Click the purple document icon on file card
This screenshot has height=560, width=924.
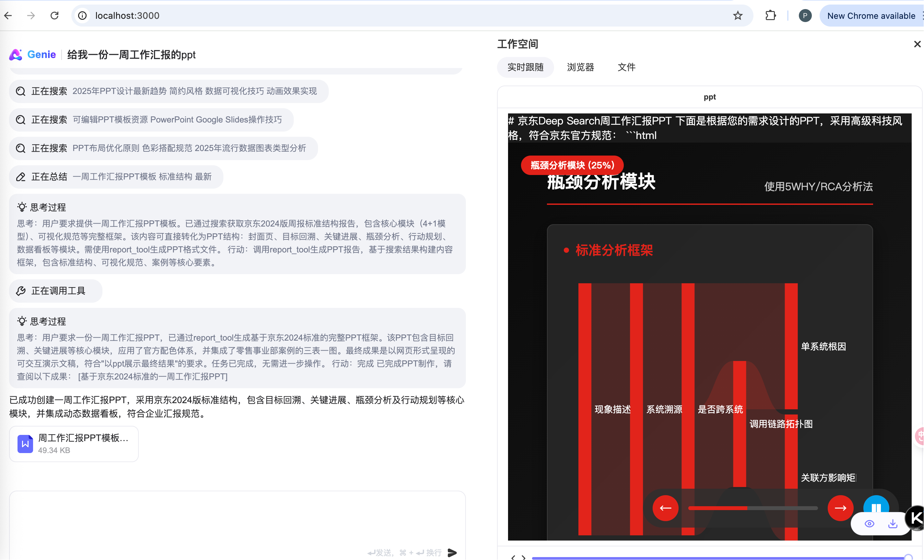pyautogui.click(x=25, y=444)
